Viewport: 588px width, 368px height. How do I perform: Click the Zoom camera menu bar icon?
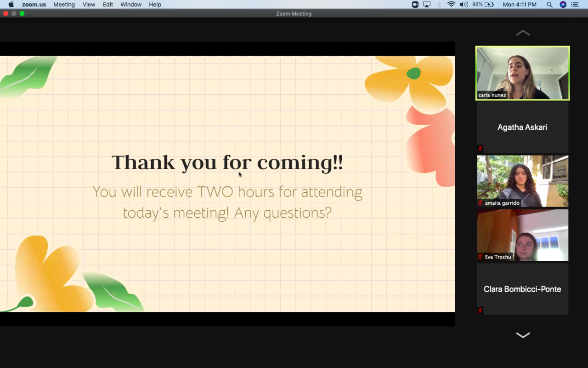coord(415,5)
